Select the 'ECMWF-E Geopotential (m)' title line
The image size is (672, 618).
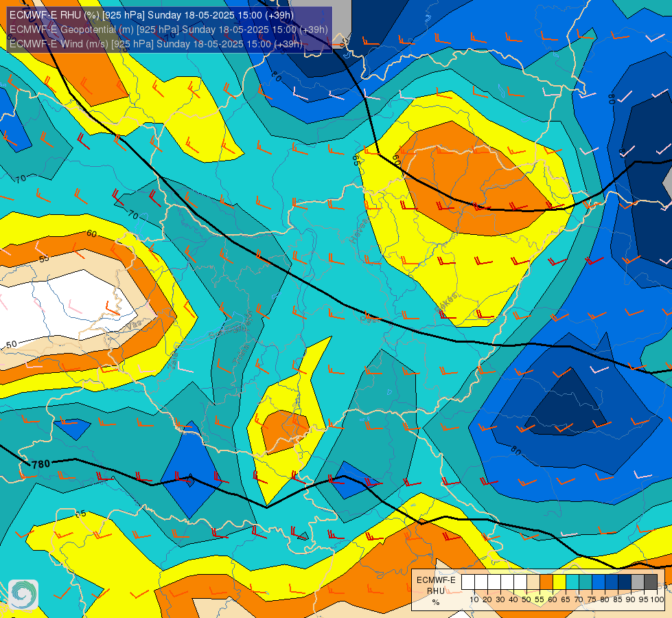tap(169, 30)
